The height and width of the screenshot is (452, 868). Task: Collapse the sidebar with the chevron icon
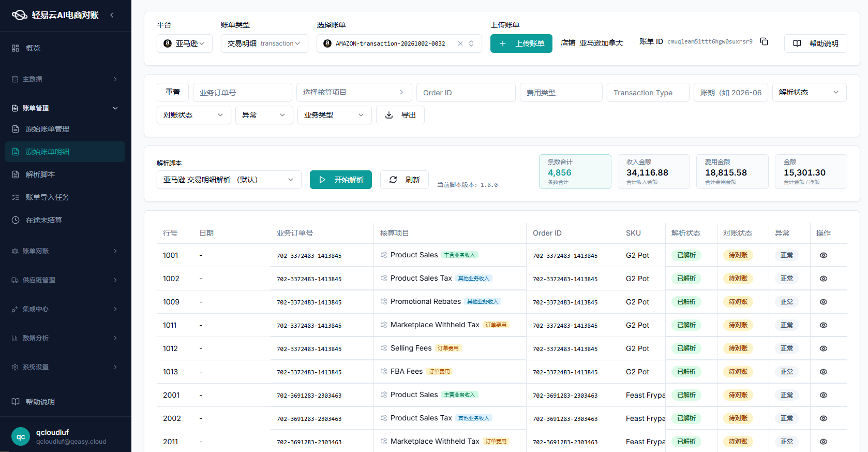(112, 15)
